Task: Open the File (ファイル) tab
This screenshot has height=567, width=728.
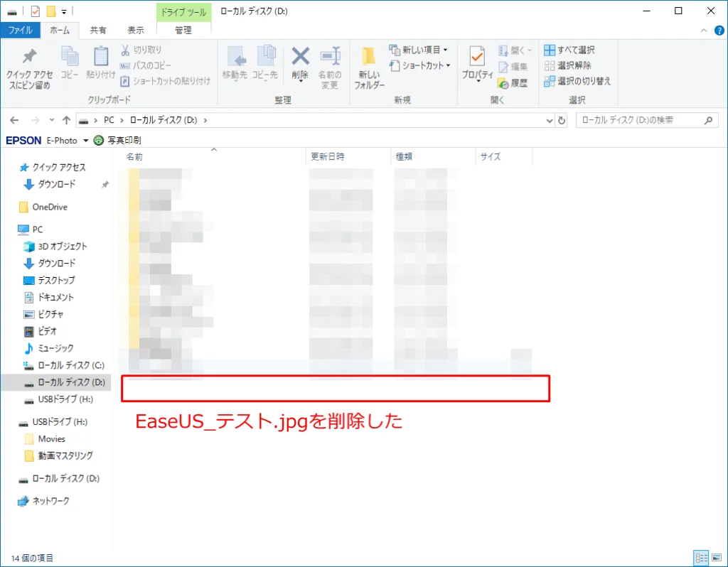Action: [20, 31]
